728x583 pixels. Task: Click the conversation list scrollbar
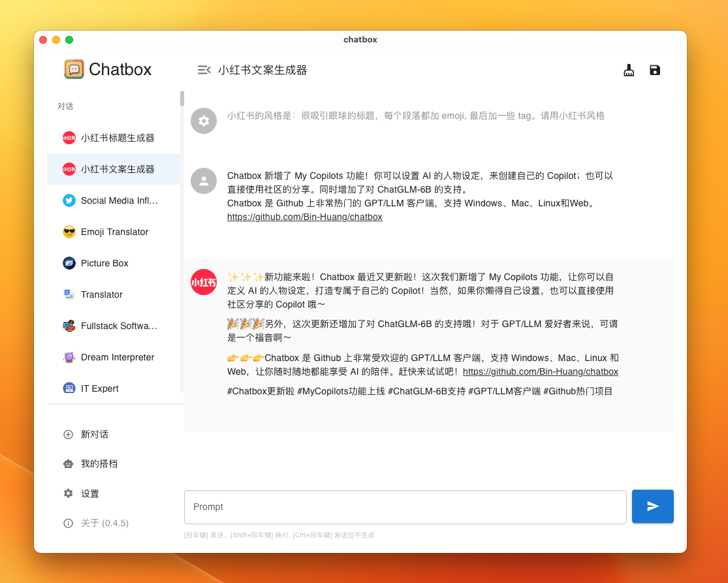182,99
